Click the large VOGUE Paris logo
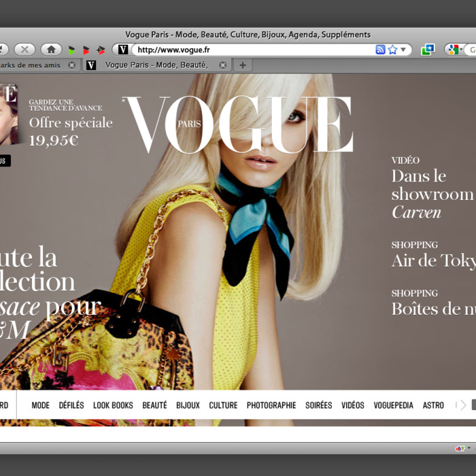The height and width of the screenshot is (476, 476). pos(238,124)
